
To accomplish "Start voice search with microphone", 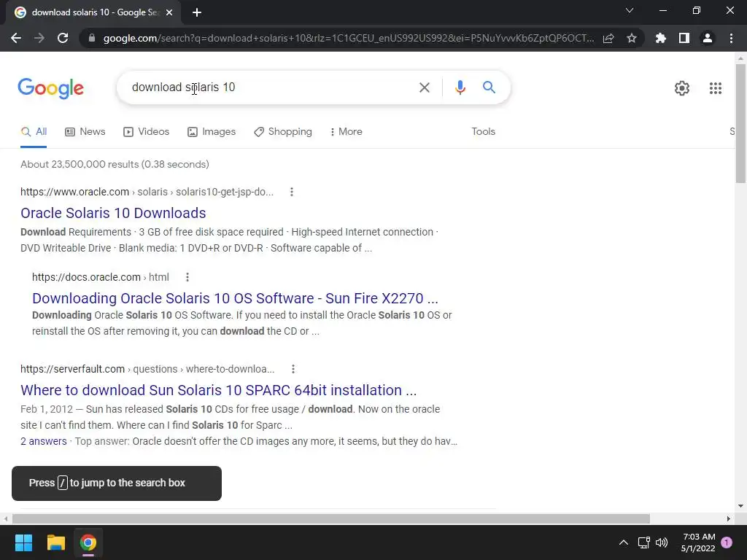I will [x=460, y=87].
